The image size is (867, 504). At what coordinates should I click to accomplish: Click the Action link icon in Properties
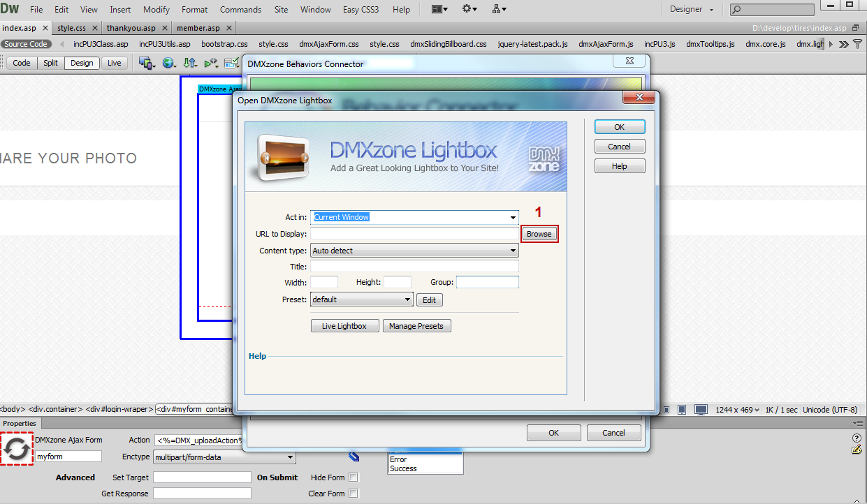click(354, 457)
